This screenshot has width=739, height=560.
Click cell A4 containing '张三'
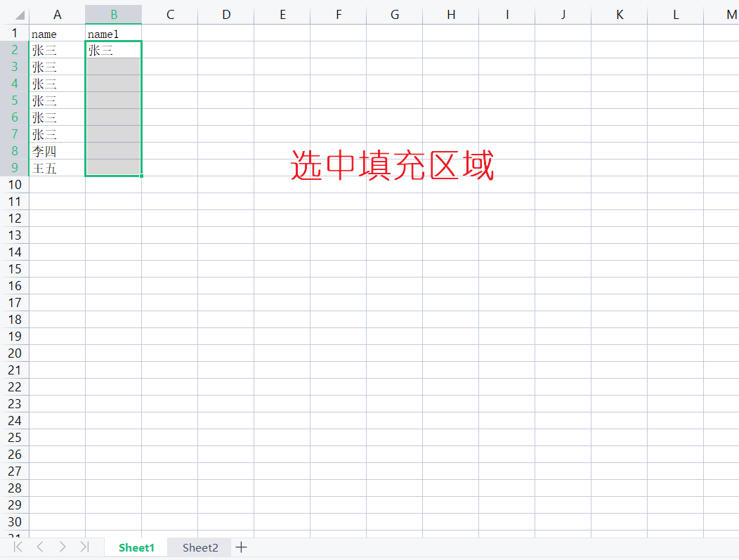click(57, 84)
